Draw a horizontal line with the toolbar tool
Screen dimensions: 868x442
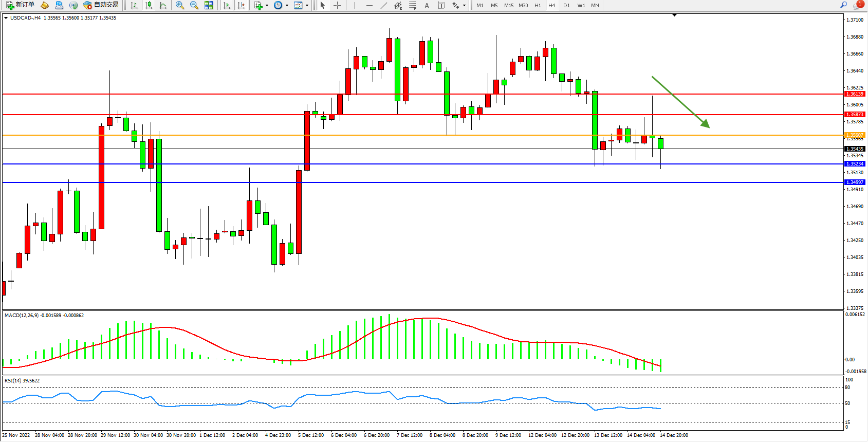369,5
